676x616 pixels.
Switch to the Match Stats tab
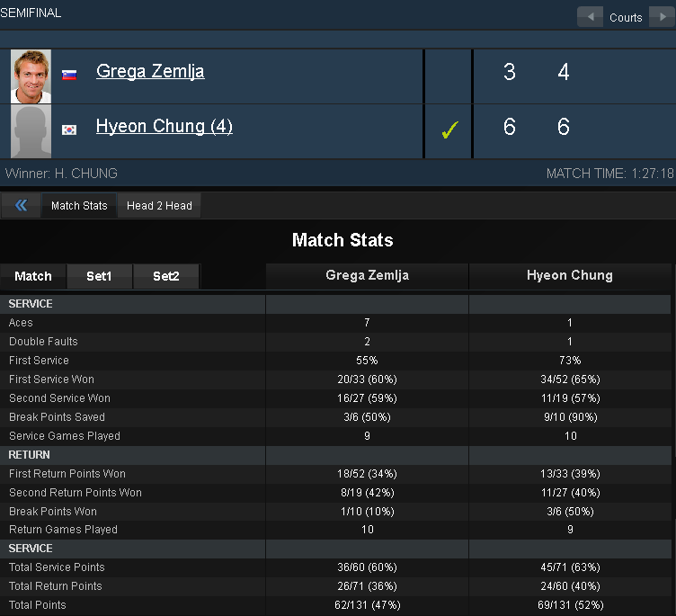point(79,206)
